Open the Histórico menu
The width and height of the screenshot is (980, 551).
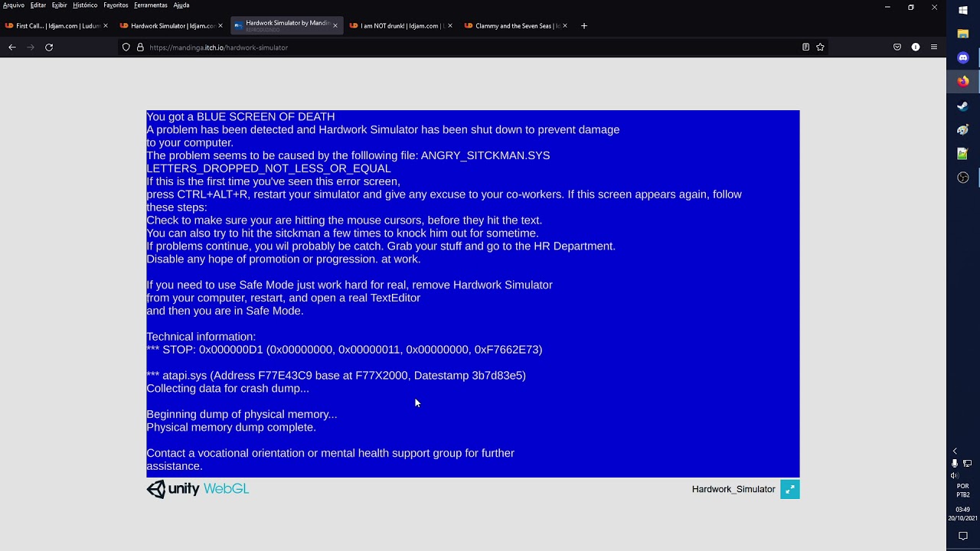[x=85, y=5]
